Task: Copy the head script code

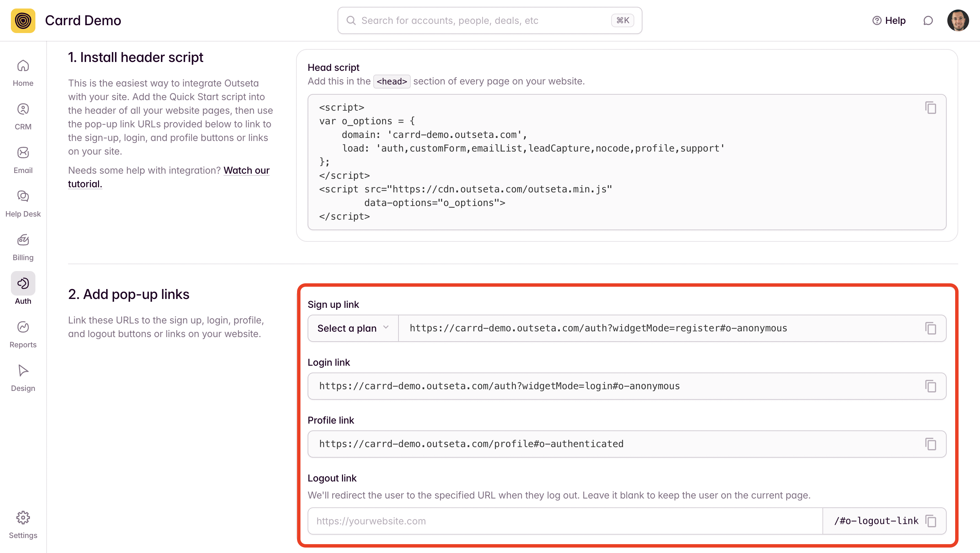Action: (x=931, y=108)
